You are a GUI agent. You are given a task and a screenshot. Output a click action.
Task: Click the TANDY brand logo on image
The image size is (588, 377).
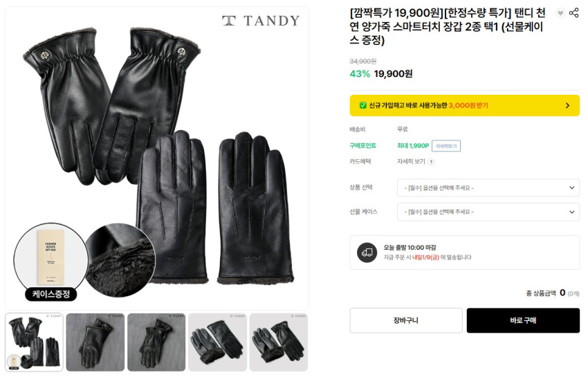(x=261, y=21)
